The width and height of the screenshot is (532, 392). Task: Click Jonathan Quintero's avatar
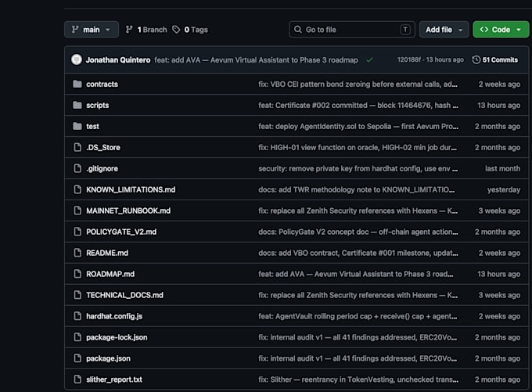pos(77,59)
